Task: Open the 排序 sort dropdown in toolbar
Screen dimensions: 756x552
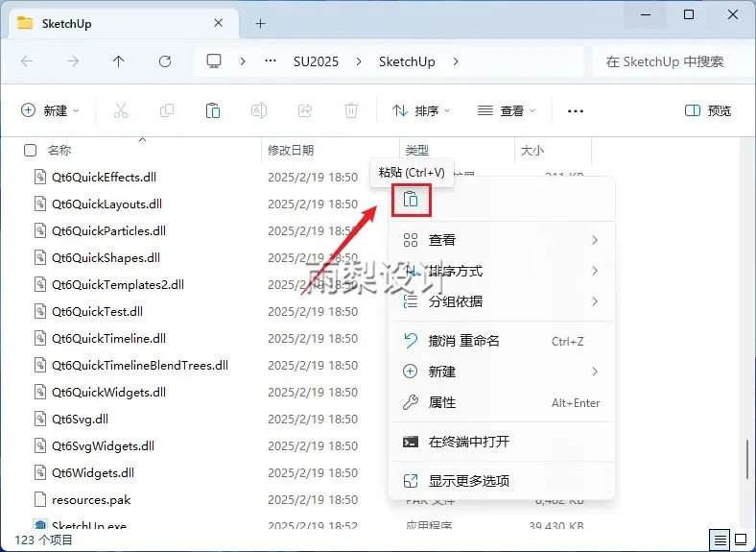Action: click(x=421, y=111)
